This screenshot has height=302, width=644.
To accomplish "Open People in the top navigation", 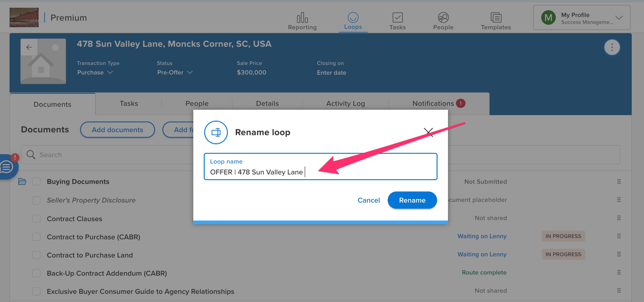I will coord(443,21).
